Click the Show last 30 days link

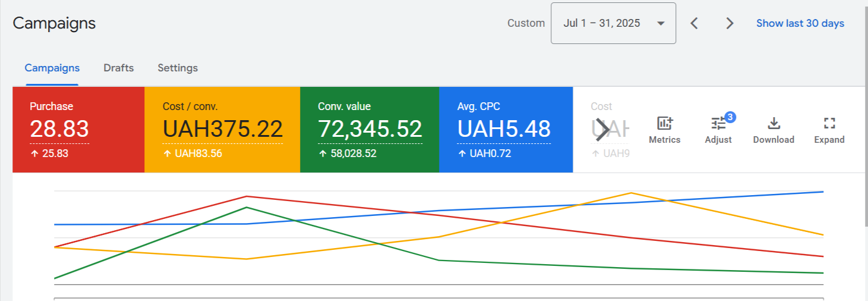[800, 23]
